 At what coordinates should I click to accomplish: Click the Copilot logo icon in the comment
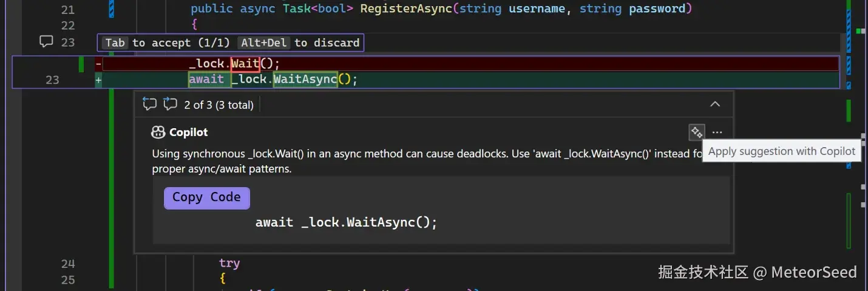point(158,132)
